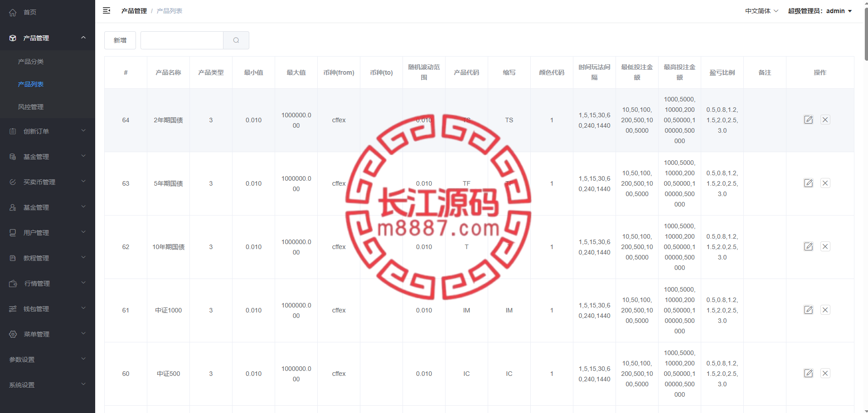This screenshot has height=413, width=868.
Task: Click the 产品列表 breadcrumb item
Action: click(x=170, y=11)
